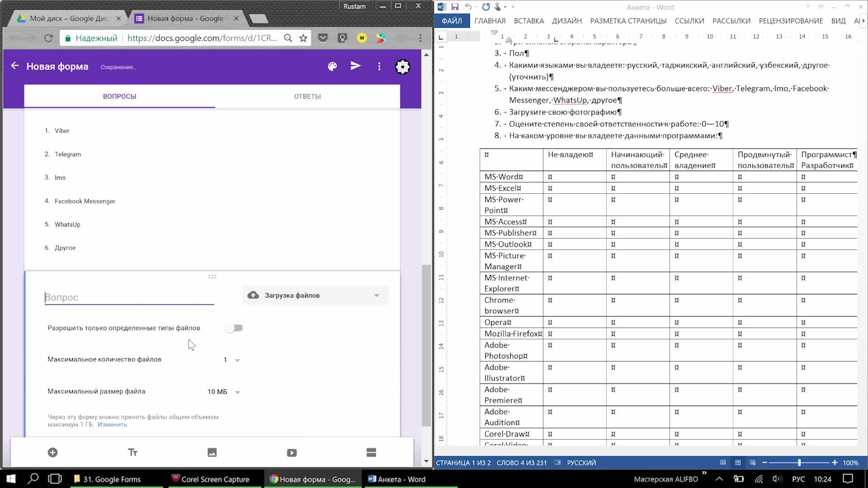This screenshot has height=488, width=868.
Task: Open the Action Center notification icon
Action: 848,479
